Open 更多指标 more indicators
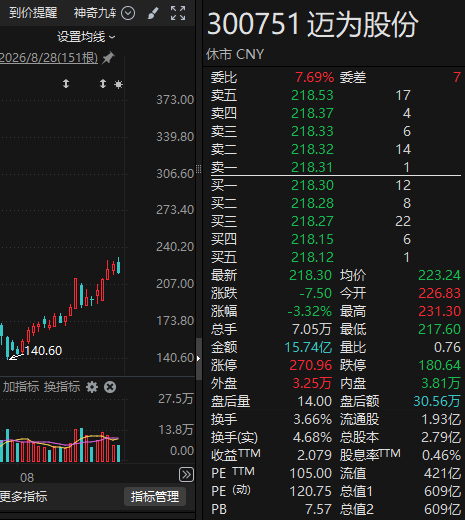465x520 pixels. [24, 497]
